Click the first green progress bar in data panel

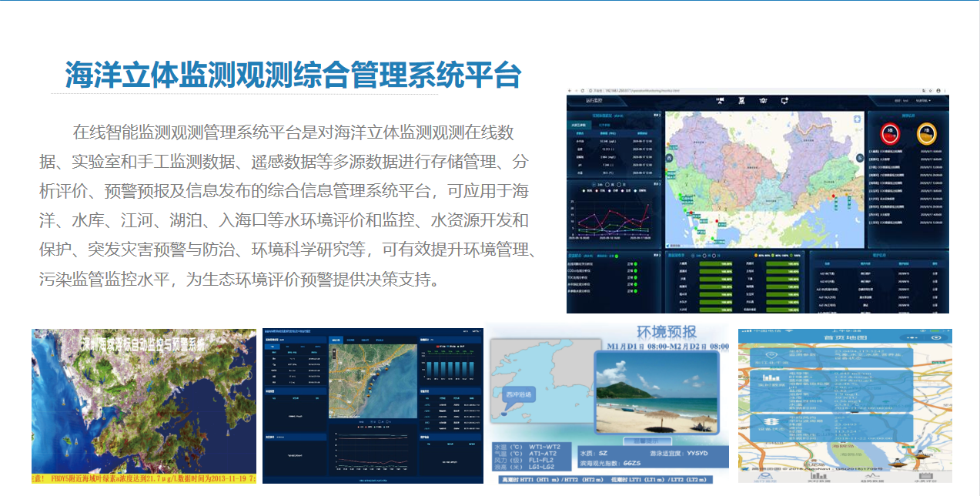(x=715, y=263)
